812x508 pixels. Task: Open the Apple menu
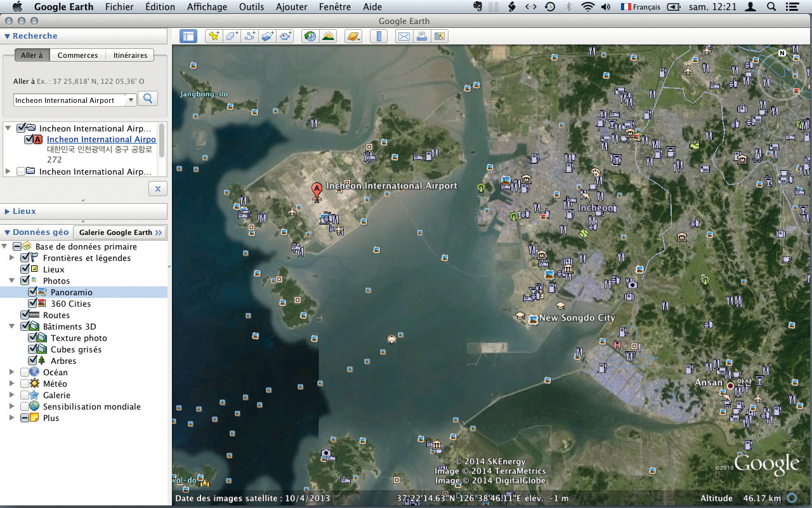click(x=18, y=7)
